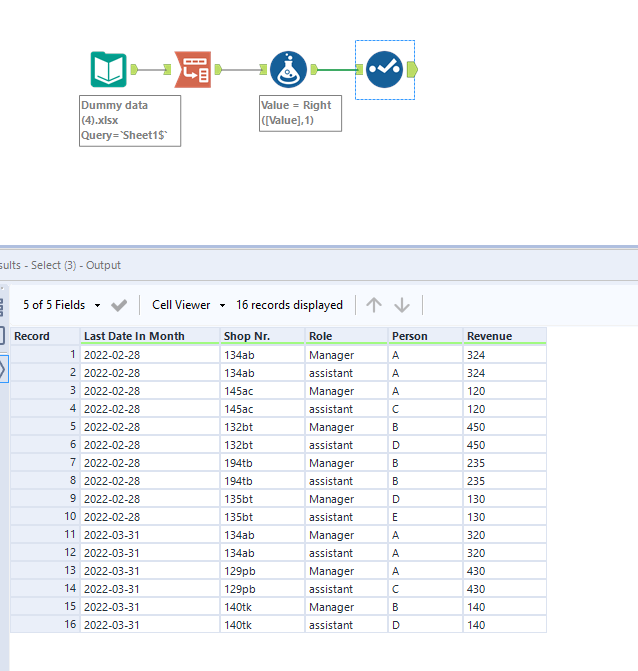The height and width of the screenshot is (671, 638).
Task: Click the orange Transpose tool on canvas
Action: (x=192, y=69)
